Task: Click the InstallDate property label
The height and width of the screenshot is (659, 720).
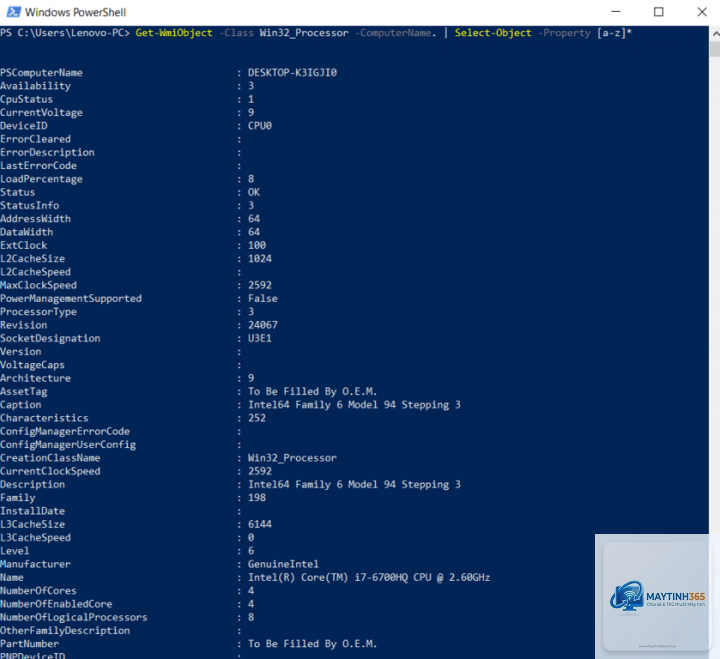Action: 33,511
